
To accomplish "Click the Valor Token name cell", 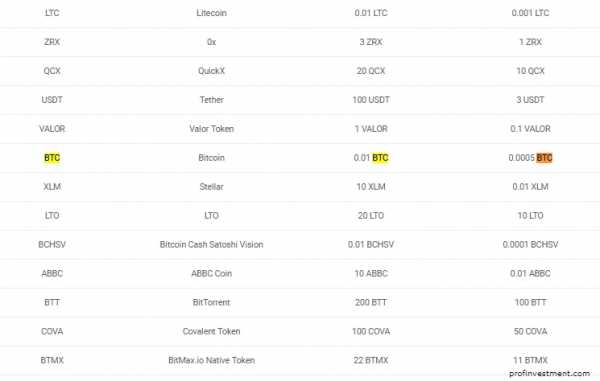I will point(211,129).
